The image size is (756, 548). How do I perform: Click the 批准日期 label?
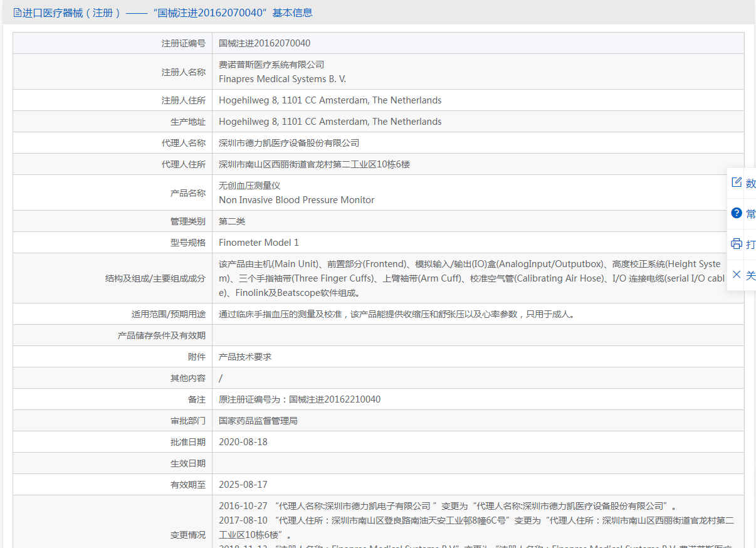pos(188,442)
